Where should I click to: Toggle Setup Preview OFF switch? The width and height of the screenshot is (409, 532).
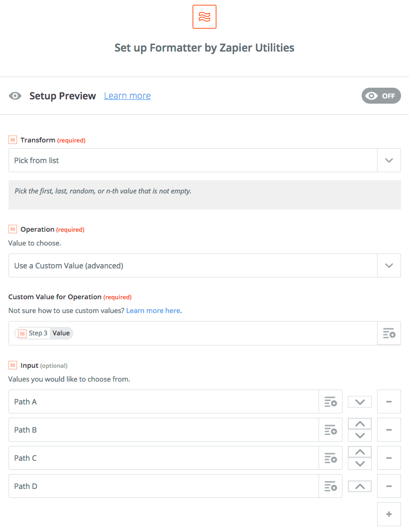[x=381, y=96]
